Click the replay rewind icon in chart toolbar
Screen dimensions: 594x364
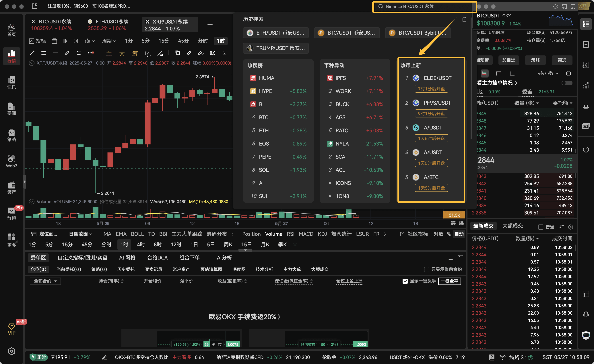76,41
